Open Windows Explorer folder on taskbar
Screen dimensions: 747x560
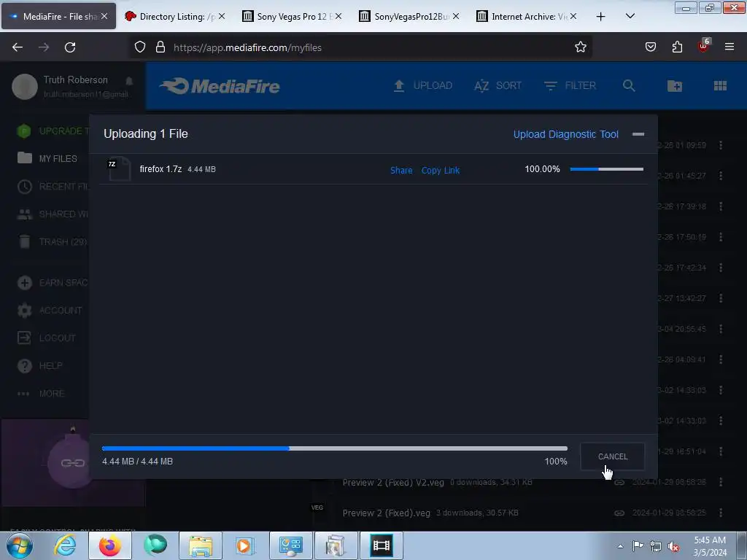click(x=201, y=545)
